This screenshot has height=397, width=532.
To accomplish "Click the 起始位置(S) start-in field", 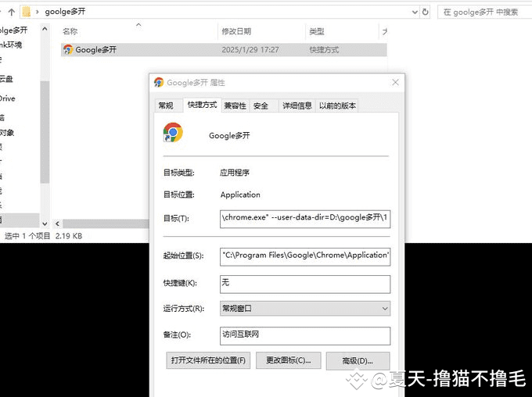I will tap(305, 256).
